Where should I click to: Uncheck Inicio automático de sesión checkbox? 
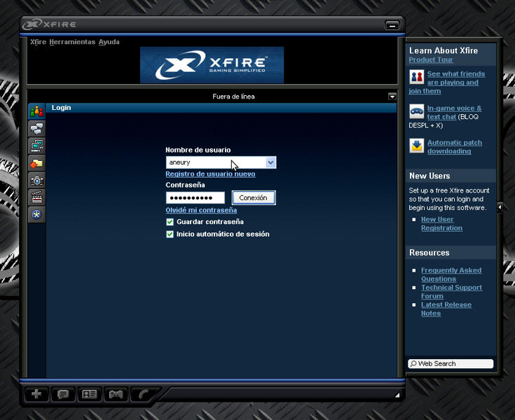point(170,234)
